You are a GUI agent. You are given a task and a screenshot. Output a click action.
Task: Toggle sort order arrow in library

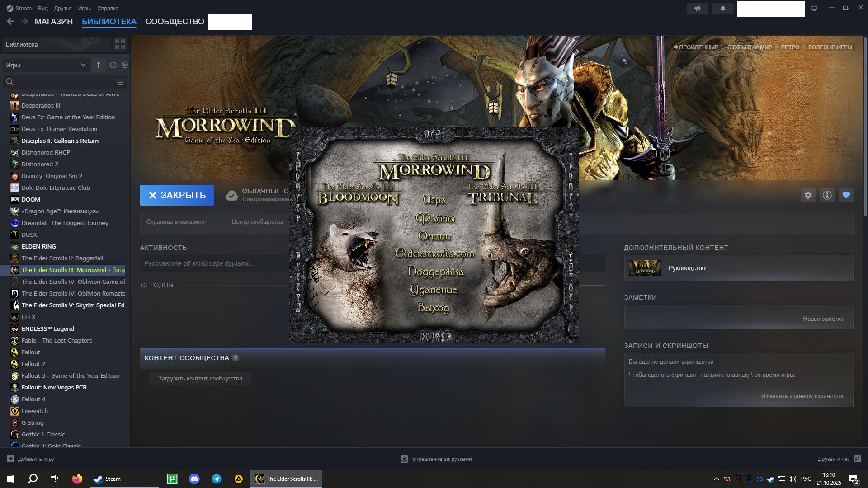pos(99,65)
